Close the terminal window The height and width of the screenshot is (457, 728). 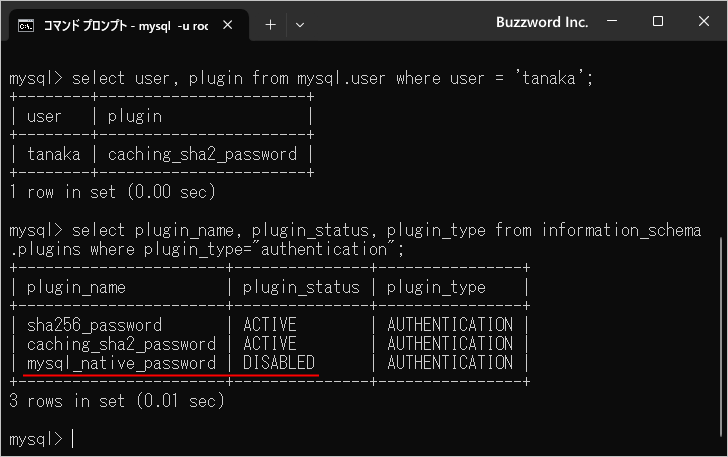click(x=703, y=22)
